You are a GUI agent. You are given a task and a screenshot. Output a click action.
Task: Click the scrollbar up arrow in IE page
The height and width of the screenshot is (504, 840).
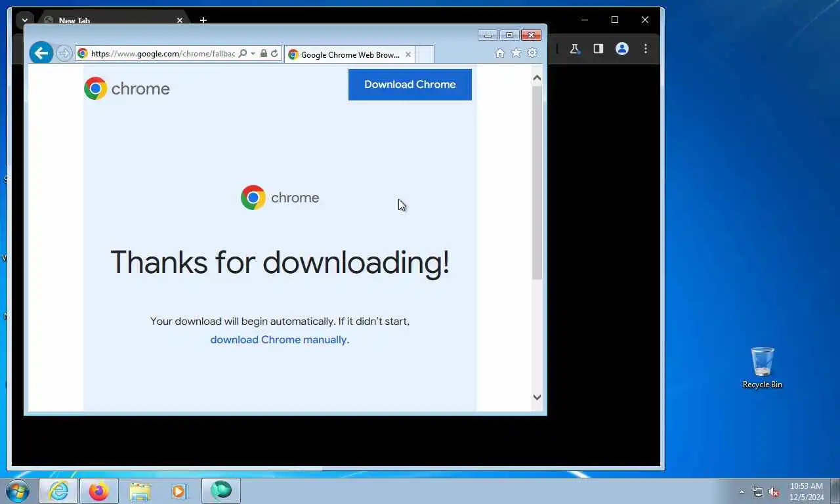(537, 78)
